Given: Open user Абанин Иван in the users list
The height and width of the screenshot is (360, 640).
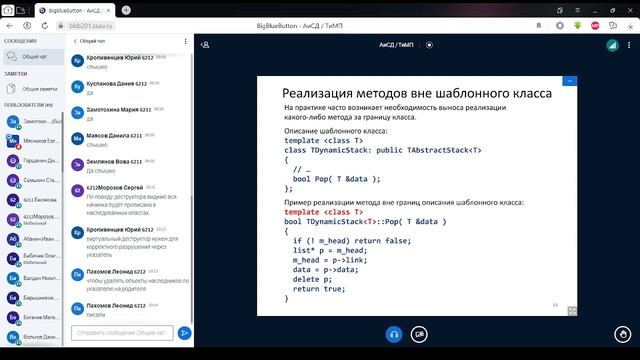Looking at the screenshot, I should tap(33, 239).
